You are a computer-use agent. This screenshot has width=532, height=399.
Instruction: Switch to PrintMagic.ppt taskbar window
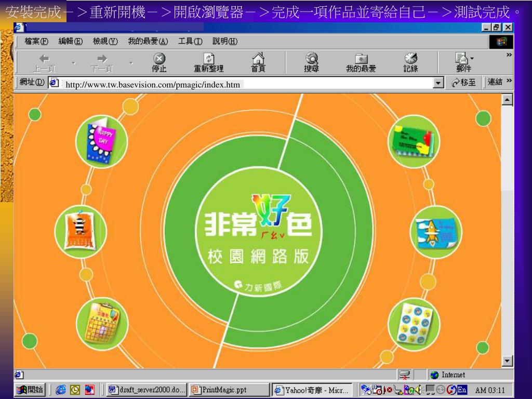coord(229,390)
